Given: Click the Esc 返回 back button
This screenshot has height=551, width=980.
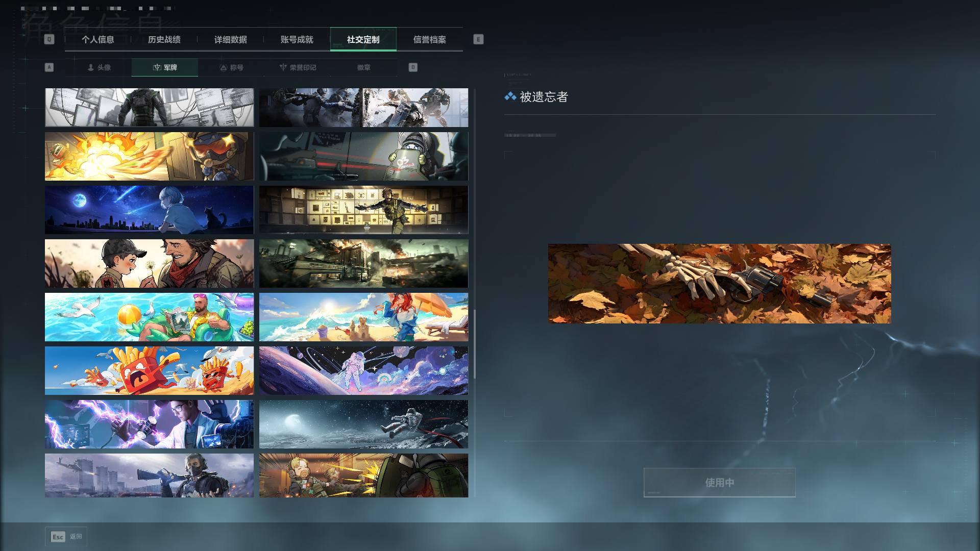Looking at the screenshot, I should pyautogui.click(x=66, y=537).
